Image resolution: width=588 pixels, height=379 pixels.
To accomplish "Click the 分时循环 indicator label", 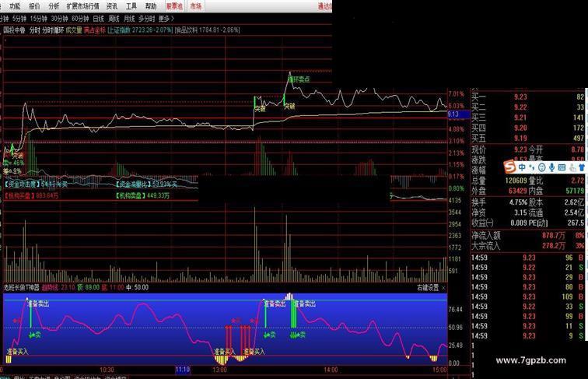I will pyautogui.click(x=53, y=30).
